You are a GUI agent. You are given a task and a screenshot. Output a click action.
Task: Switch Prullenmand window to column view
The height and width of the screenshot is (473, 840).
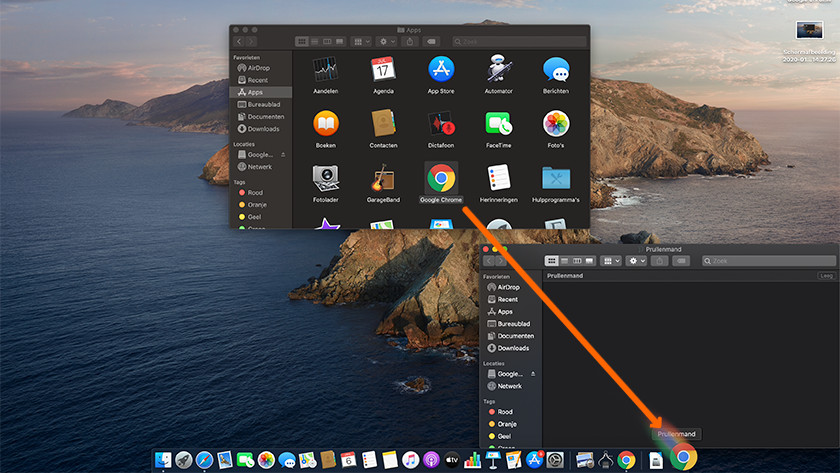tap(577, 261)
